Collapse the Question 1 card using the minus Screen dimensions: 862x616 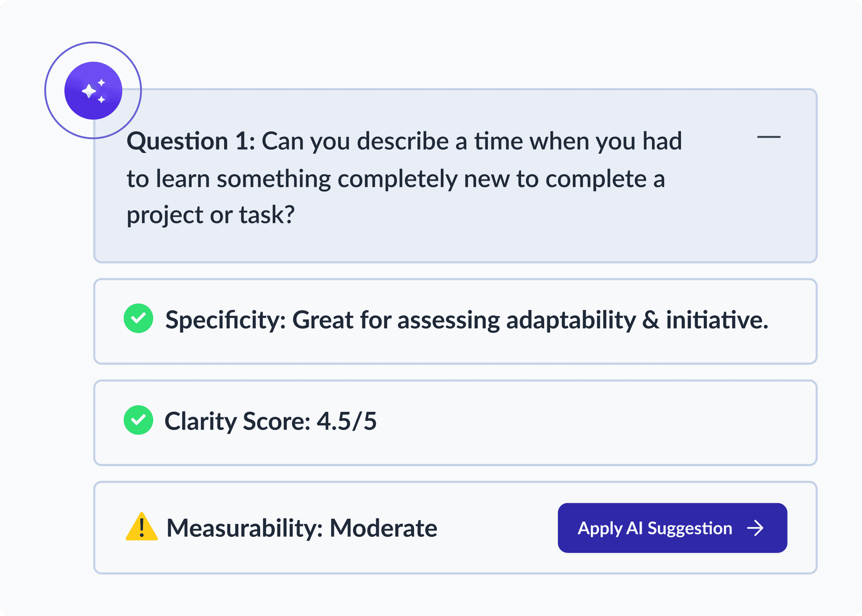[x=770, y=136]
